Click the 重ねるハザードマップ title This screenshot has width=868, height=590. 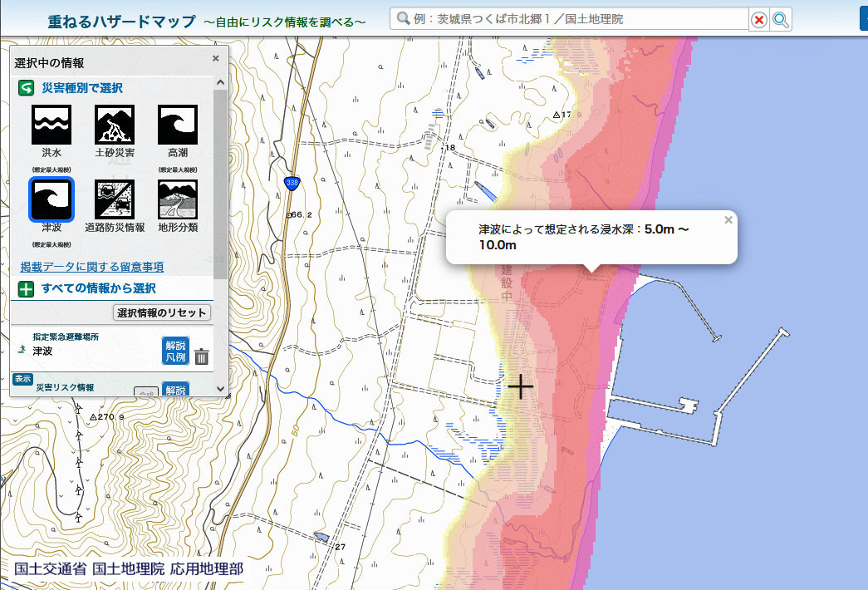[121, 20]
